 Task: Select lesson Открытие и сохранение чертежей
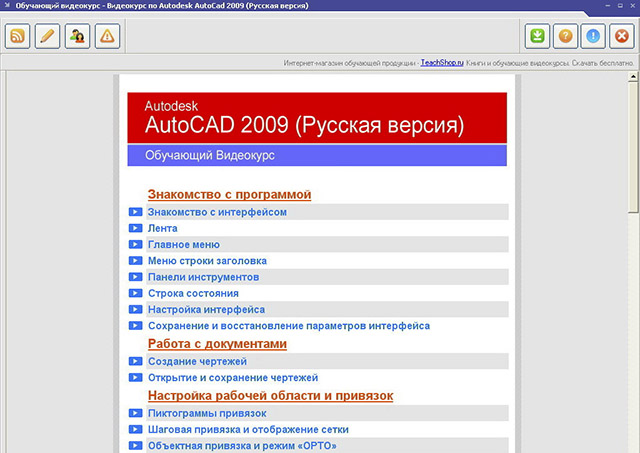[233, 378]
